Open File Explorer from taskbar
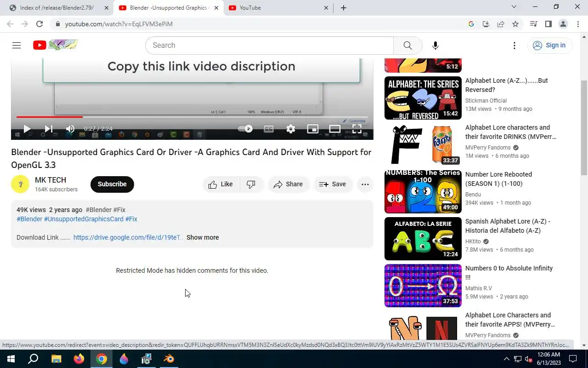 [x=56, y=359]
